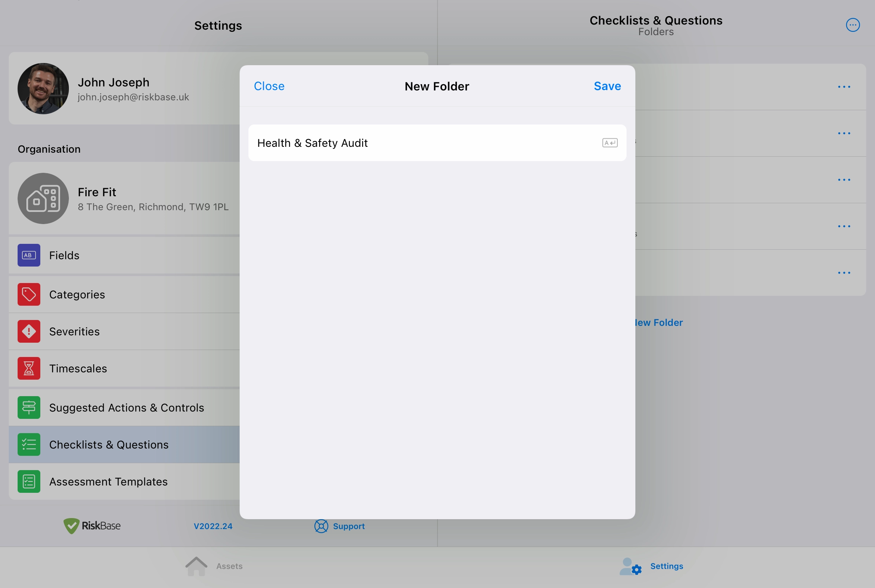Open John Joseph's profile photo

(43, 89)
